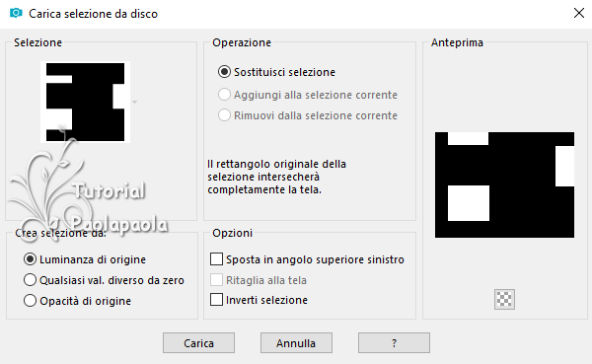The height and width of the screenshot is (364, 592).
Task: Open the selection thumbnail dropdown arrow
Action: click(x=135, y=102)
